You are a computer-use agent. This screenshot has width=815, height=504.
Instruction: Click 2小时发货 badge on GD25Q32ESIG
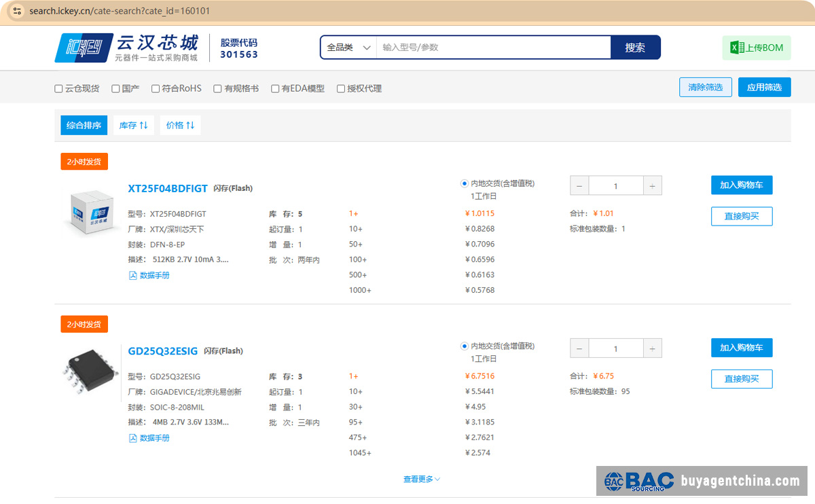84,324
